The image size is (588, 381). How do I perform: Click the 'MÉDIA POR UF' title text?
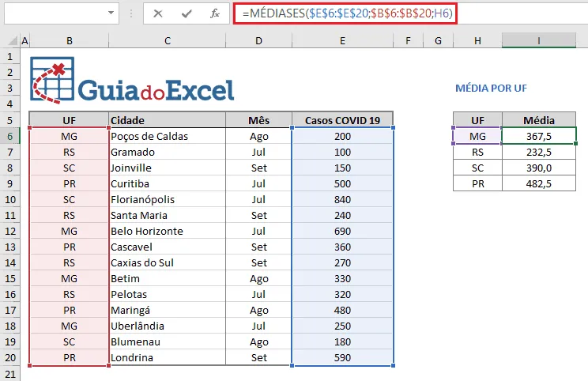(491, 89)
